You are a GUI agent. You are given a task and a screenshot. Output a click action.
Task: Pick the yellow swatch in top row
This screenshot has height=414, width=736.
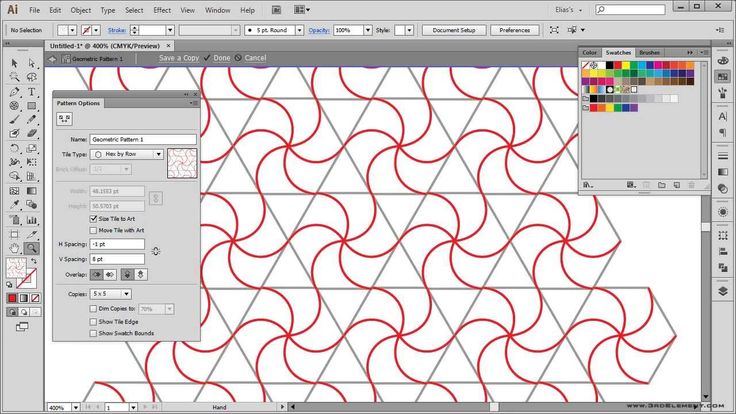coord(625,65)
